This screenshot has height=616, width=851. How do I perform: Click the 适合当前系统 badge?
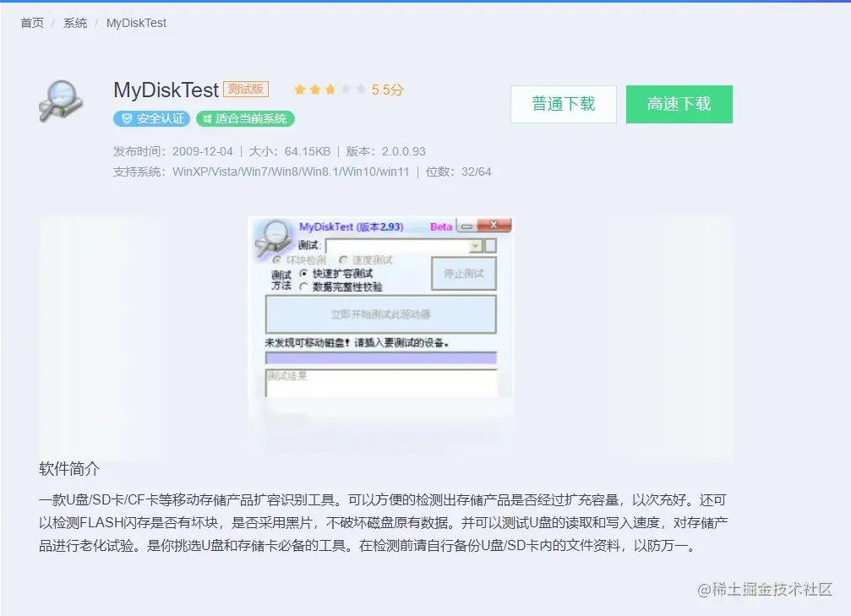point(245,118)
